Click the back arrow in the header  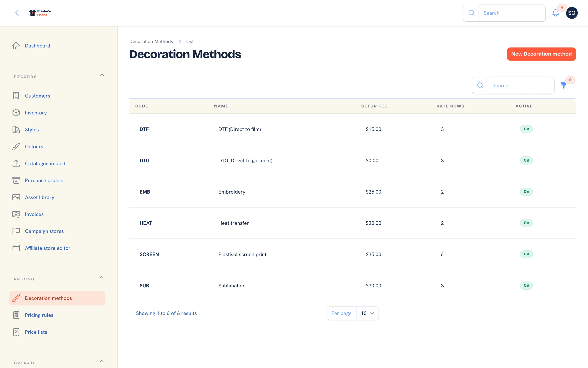click(x=17, y=13)
